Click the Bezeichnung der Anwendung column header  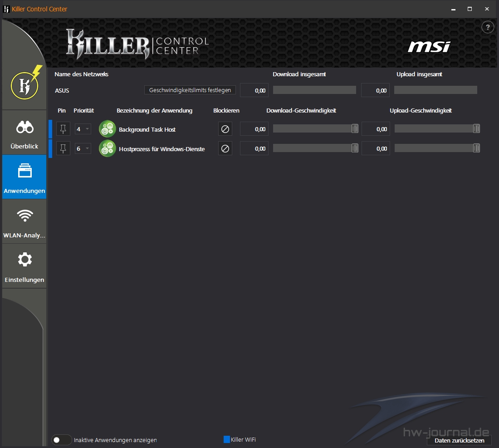[154, 110]
